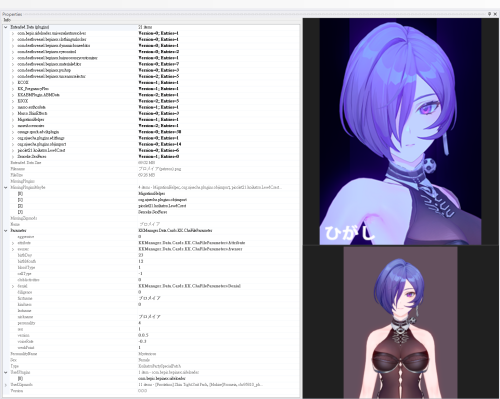The width and height of the screenshot is (500, 399).
Task: Collapse the UsedPlugins section
Action: coord(6,372)
